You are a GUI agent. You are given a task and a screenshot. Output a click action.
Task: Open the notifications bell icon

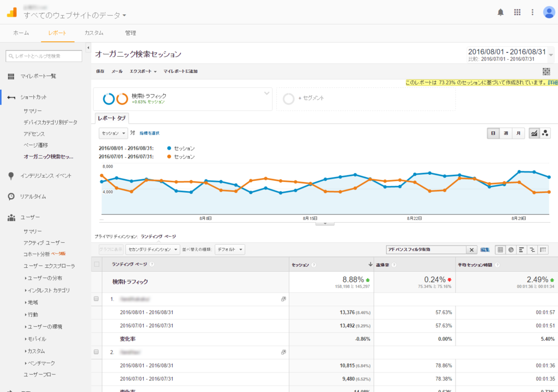(x=500, y=13)
